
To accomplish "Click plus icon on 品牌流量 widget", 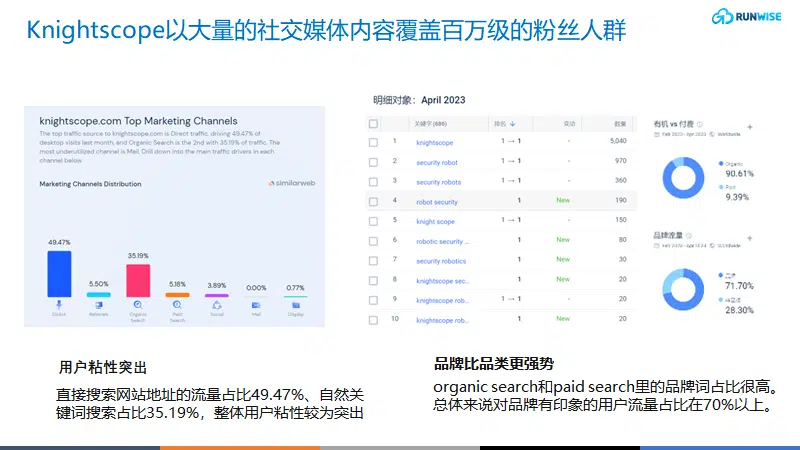I will coord(749,238).
